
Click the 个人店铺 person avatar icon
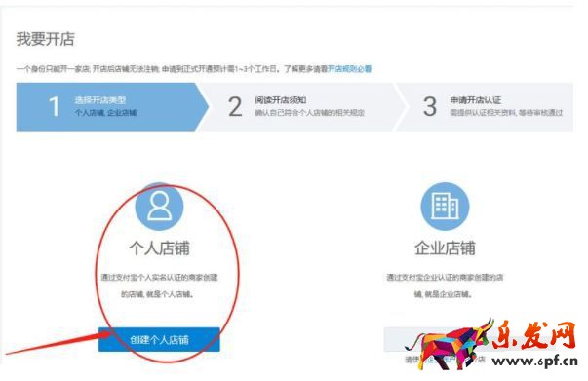click(x=159, y=206)
